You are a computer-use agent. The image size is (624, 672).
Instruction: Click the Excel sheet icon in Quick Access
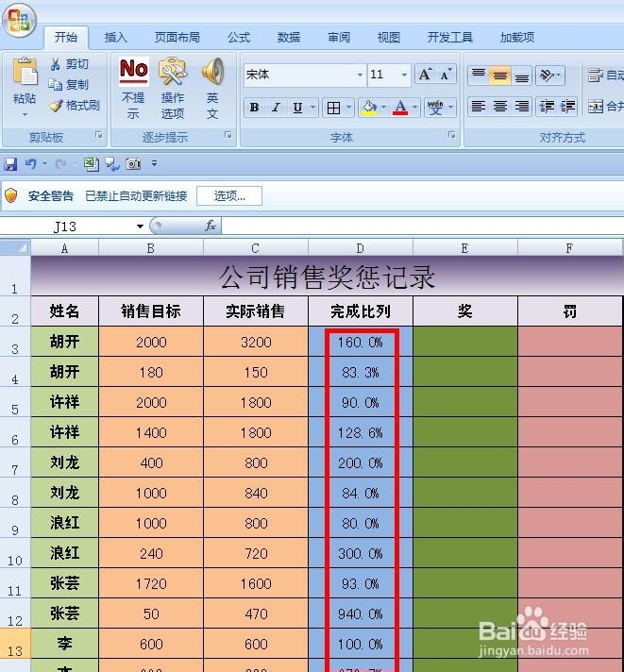point(92,163)
